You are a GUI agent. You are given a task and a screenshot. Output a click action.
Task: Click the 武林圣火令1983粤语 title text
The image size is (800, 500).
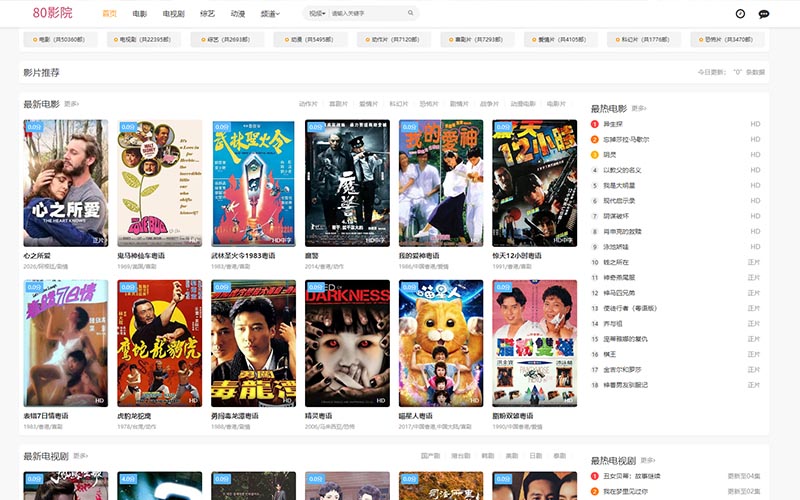tap(243, 256)
